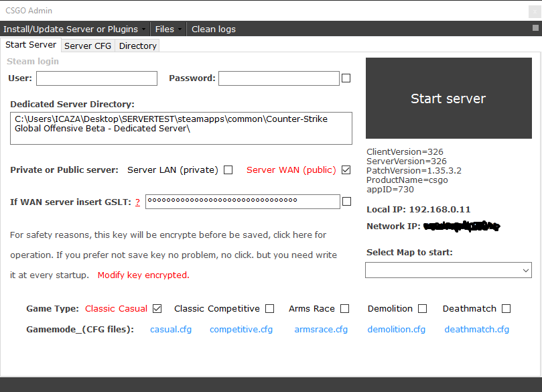Click the Clean logs menu item
The image size is (542, 392).
click(214, 29)
